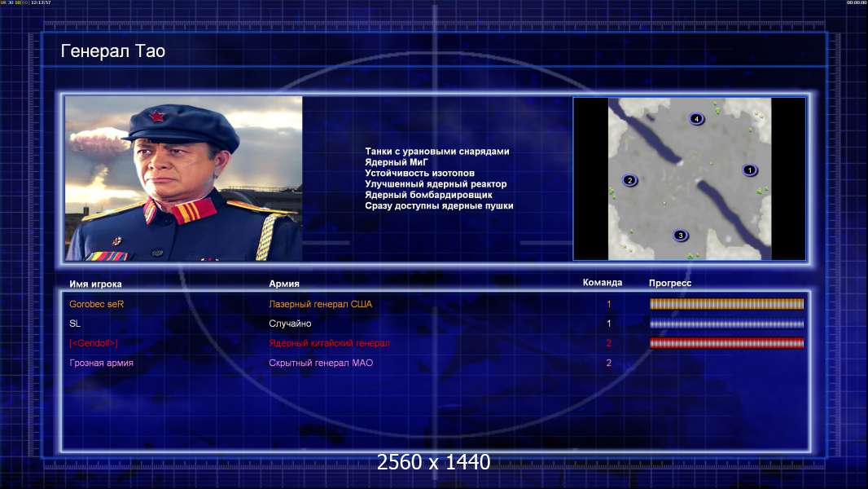Select the 'Имя игрока' column header

point(95,284)
